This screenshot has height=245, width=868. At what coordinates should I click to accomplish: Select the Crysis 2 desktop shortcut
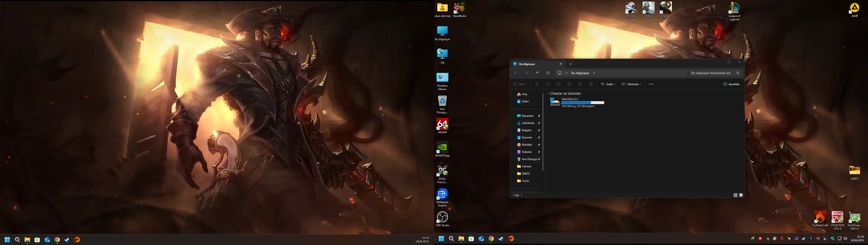(x=648, y=10)
